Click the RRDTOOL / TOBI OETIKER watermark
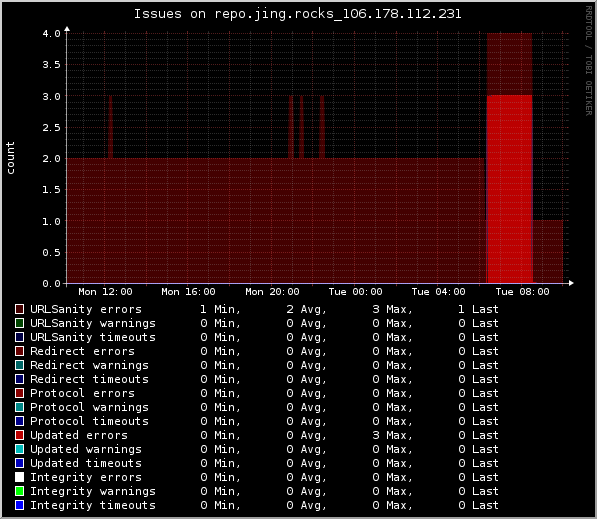The height and width of the screenshot is (519, 597). [x=589, y=61]
